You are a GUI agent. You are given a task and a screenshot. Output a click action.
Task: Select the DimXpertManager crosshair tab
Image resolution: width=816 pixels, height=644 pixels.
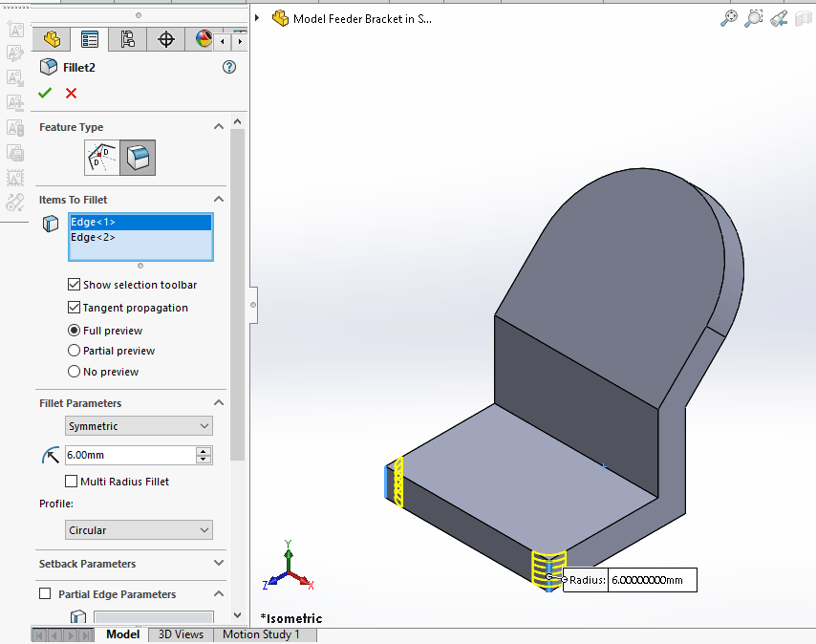pyautogui.click(x=165, y=39)
